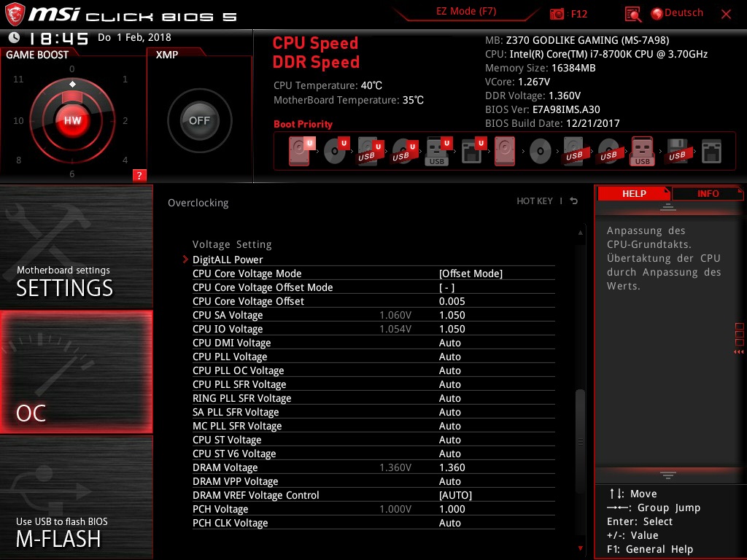The width and height of the screenshot is (747, 560).
Task: Select the legacy USB hard disk boot icon
Action: [574, 152]
